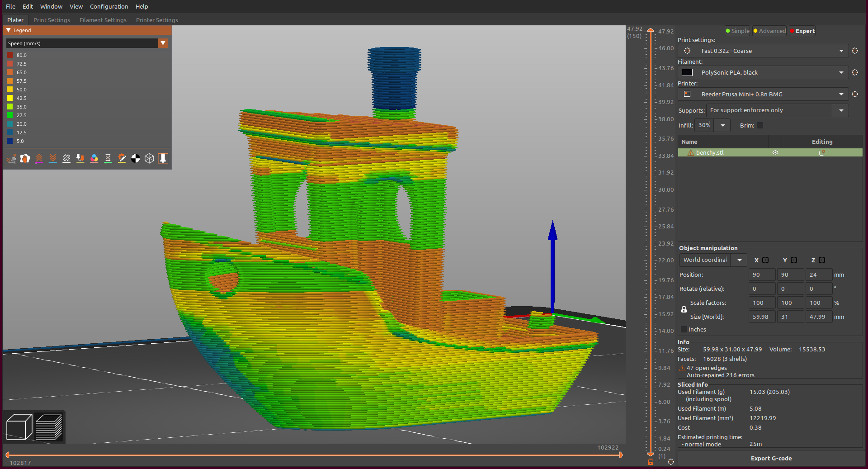Toggle travel moves visibility icon in legend
Viewport: 868px width, 469px height.
pos(11,158)
